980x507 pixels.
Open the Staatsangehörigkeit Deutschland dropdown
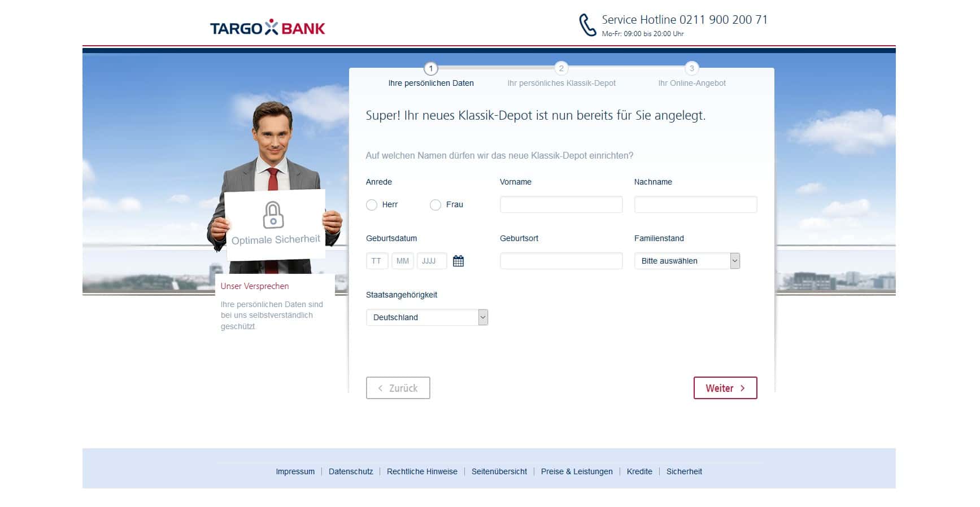click(427, 317)
